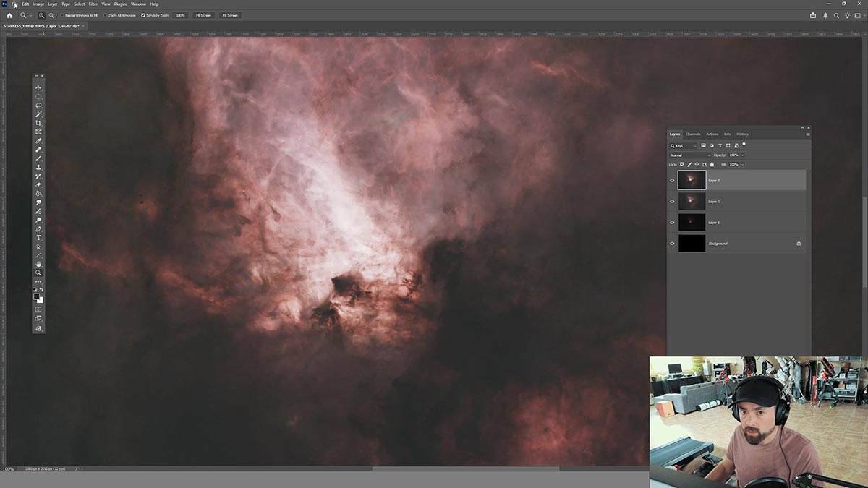Choose the Magic Wand tool

point(38,114)
